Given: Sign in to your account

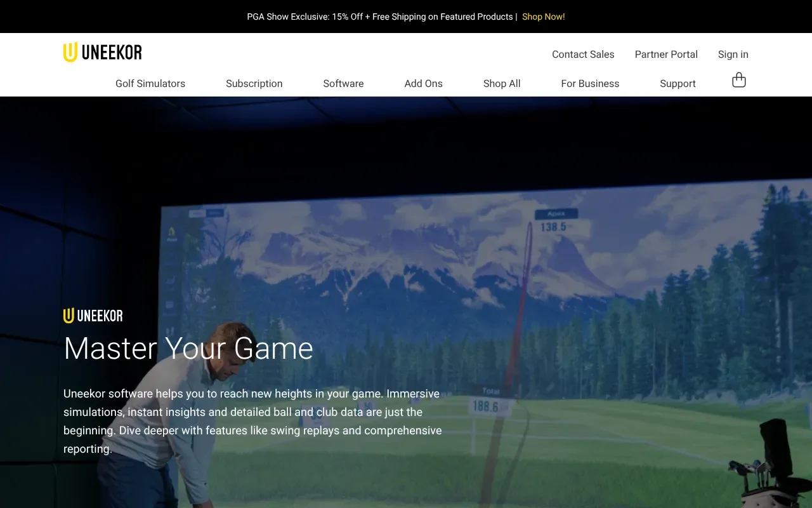Looking at the screenshot, I should coord(733,54).
